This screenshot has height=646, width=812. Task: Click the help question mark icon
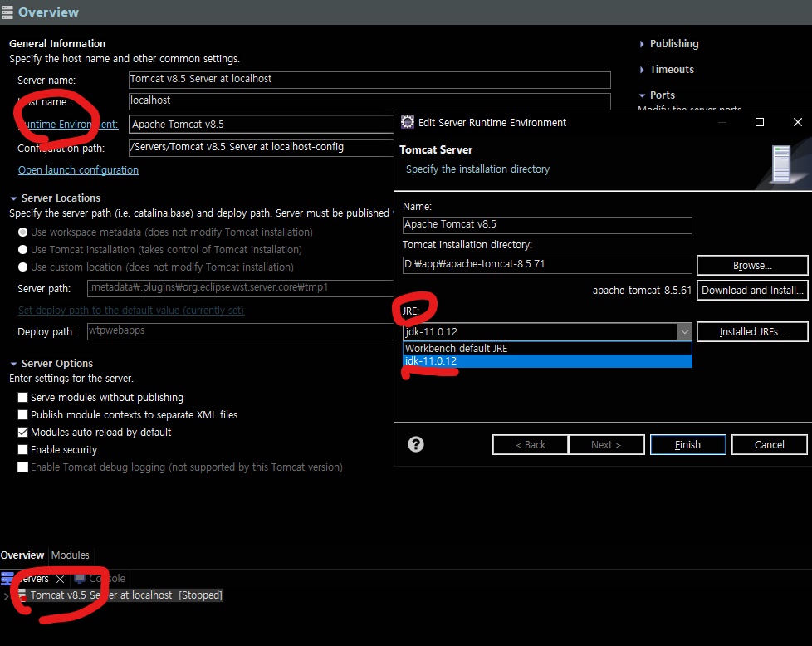415,444
